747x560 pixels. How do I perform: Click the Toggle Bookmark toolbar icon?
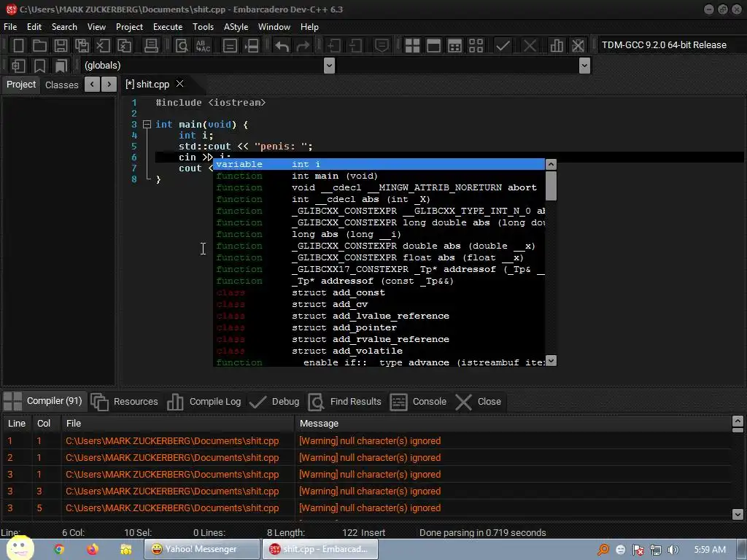(39, 66)
